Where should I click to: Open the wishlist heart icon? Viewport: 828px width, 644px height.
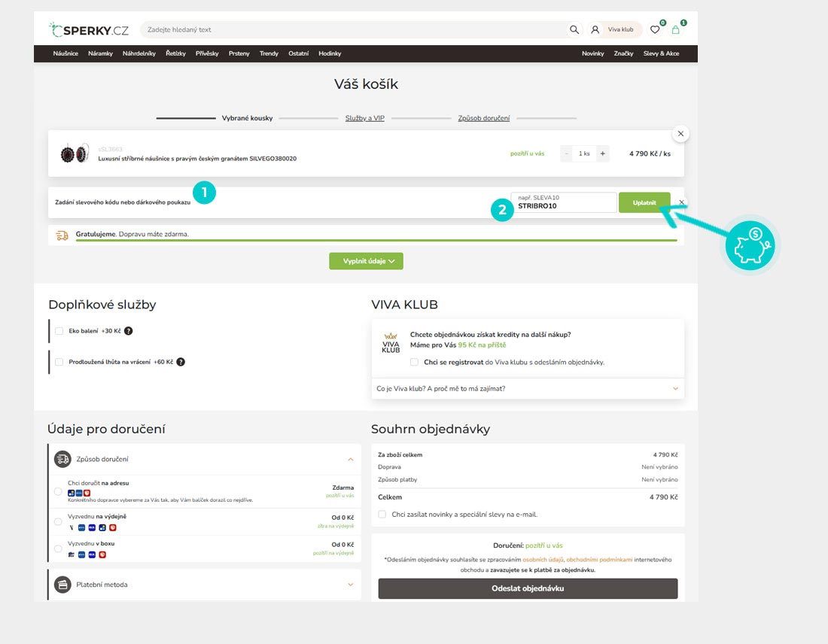tap(655, 30)
